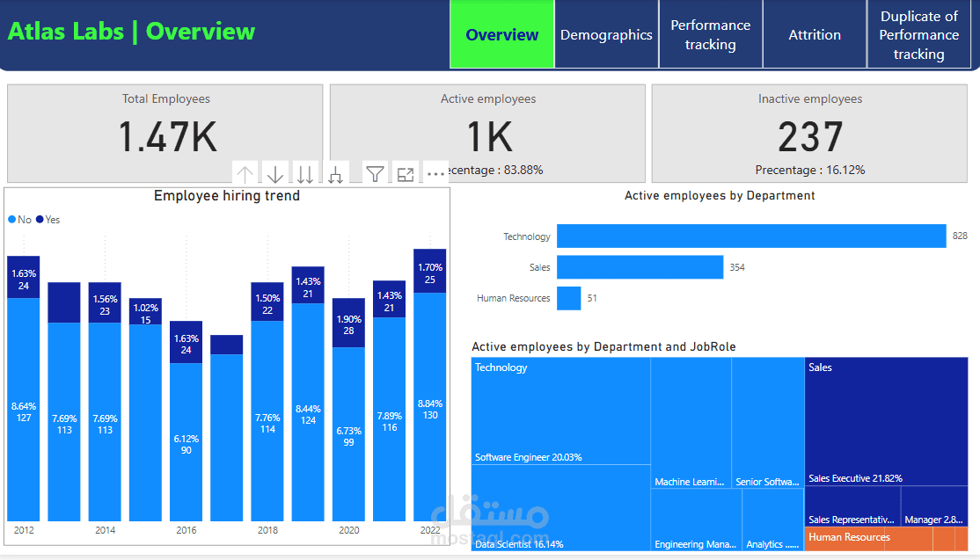Click the 2014 x-axis label

coord(105,530)
